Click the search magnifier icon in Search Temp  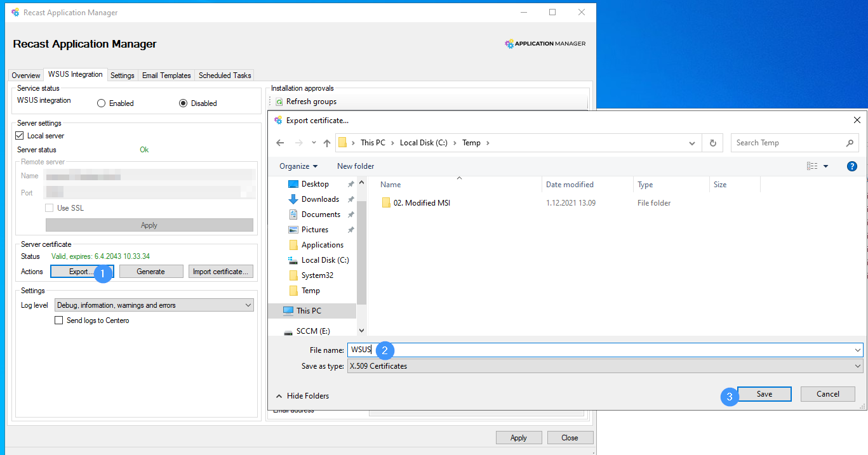click(x=850, y=143)
